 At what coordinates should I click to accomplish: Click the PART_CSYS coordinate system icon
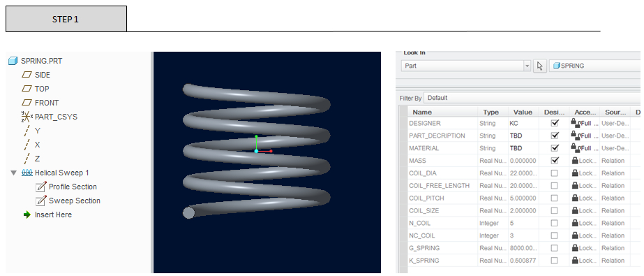pyautogui.click(x=27, y=117)
